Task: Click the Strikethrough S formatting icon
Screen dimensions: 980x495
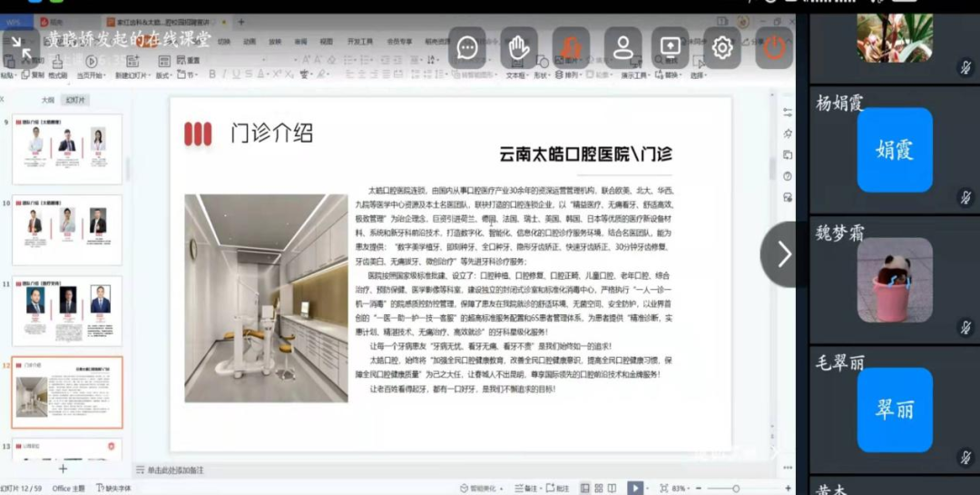Action: 249,74
